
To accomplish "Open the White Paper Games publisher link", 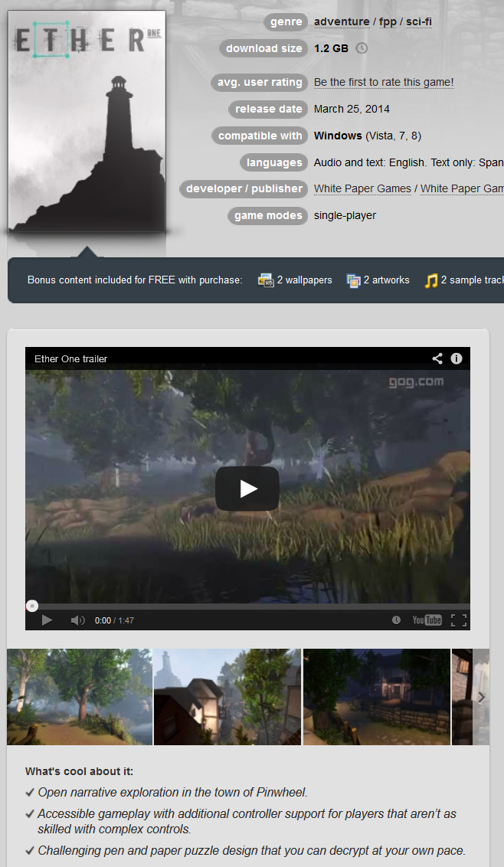I will tap(462, 188).
